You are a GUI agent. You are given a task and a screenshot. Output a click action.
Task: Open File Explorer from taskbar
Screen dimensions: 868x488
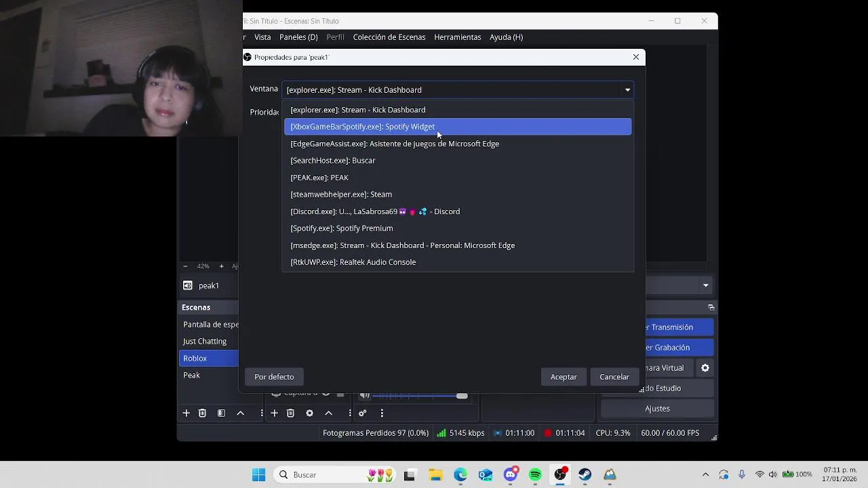[x=435, y=474]
